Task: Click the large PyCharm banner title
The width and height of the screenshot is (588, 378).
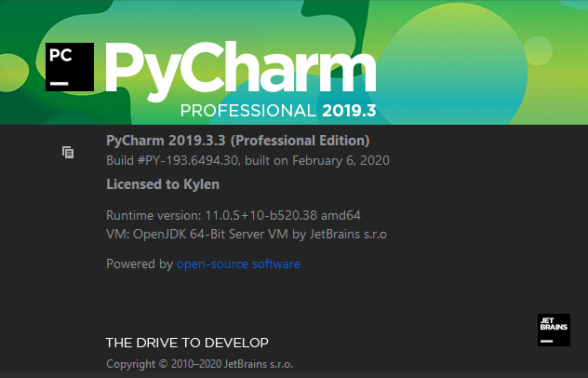Action: coord(241,72)
